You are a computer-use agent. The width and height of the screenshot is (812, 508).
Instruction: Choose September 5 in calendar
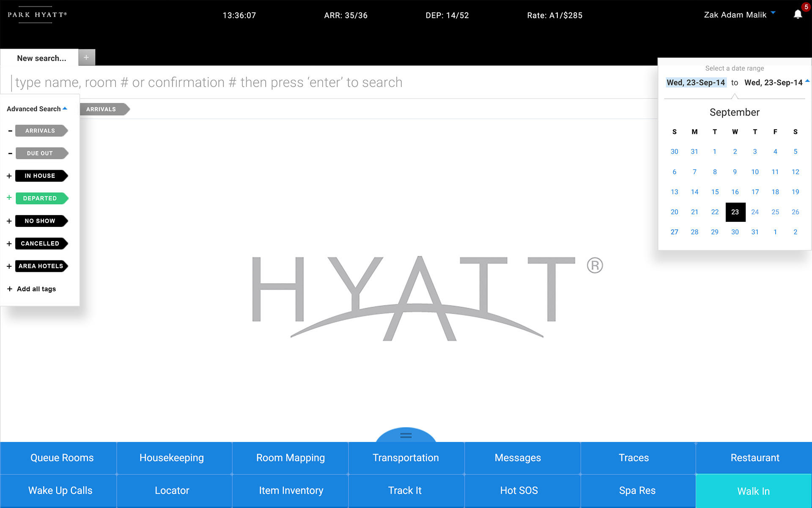796,152
